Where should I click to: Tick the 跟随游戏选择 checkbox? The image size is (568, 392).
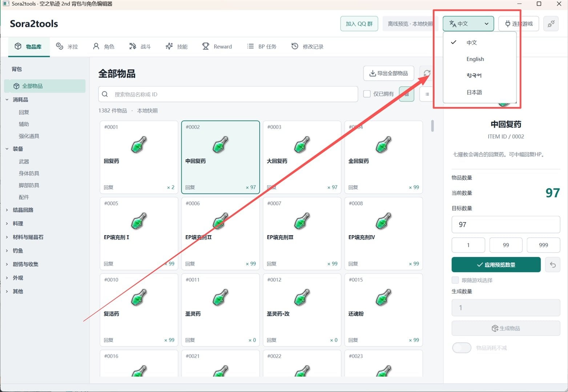click(455, 280)
